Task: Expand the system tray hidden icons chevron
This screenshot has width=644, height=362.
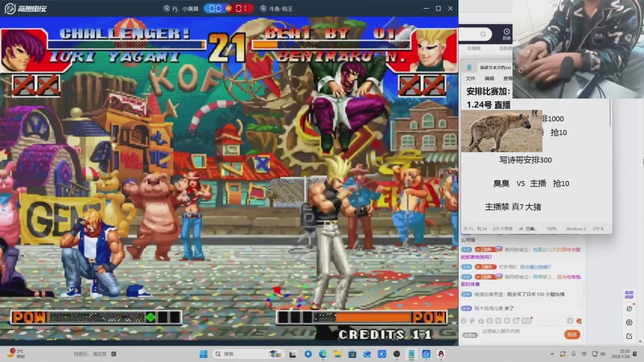Action: coord(552,354)
